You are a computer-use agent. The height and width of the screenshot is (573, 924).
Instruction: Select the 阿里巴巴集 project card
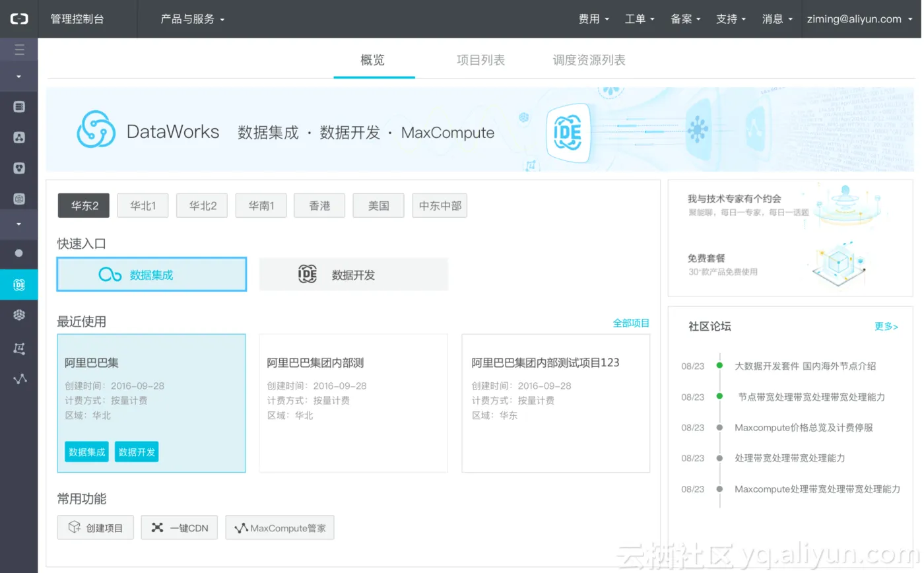151,403
